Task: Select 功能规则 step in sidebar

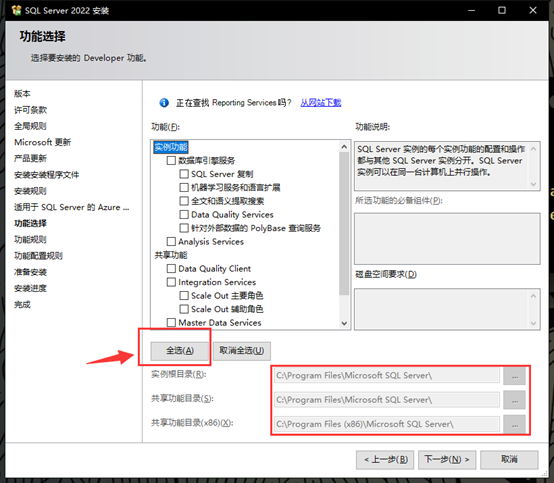Action: click(30, 240)
